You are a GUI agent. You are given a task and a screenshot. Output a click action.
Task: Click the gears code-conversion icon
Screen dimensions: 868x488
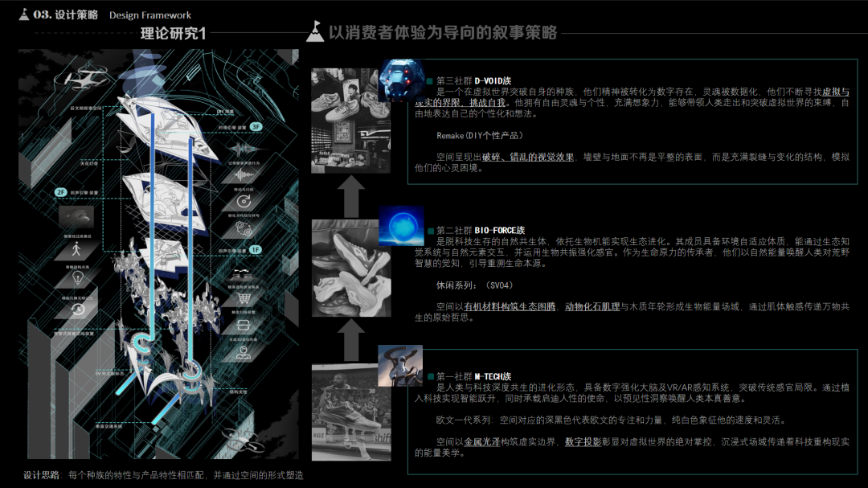pyautogui.click(x=242, y=228)
